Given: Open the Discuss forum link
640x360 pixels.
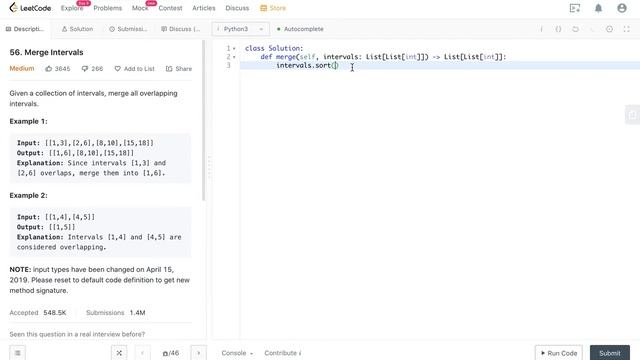Looking at the screenshot, I should click(237, 8).
